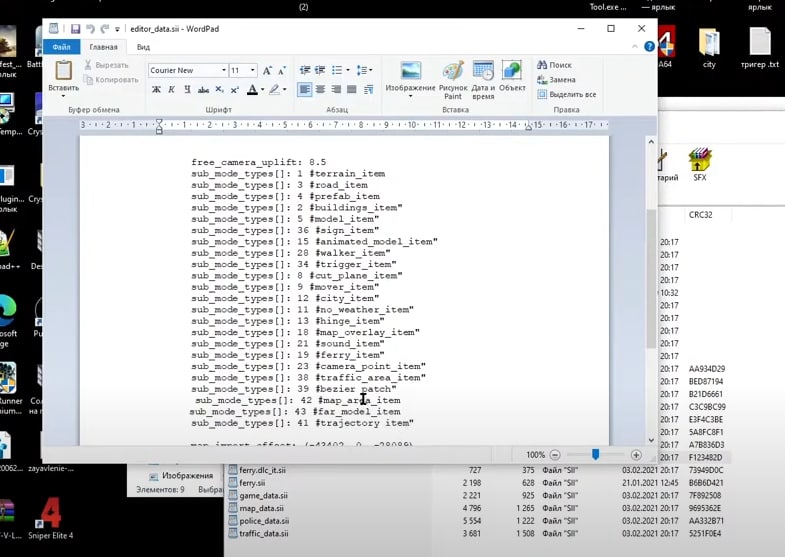The height and width of the screenshot is (557, 785).
Task: Open the highlight color dropdown arrow
Action: pos(284,90)
